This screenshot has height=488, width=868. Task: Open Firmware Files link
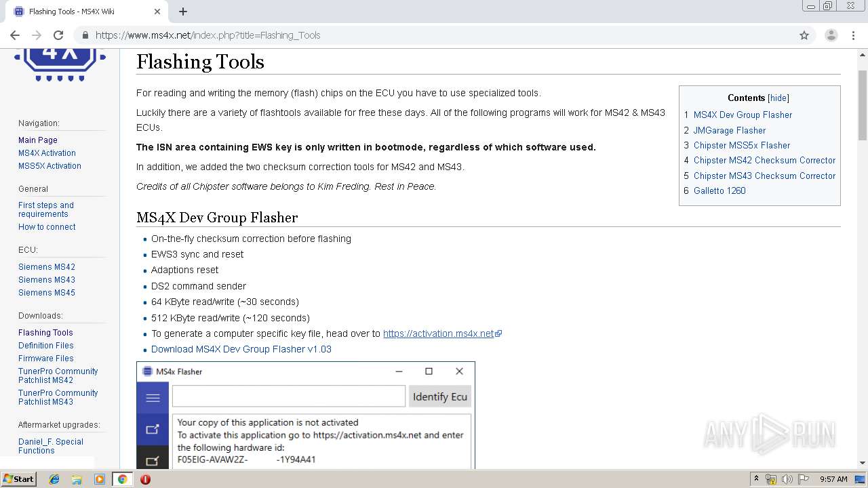[x=46, y=359]
